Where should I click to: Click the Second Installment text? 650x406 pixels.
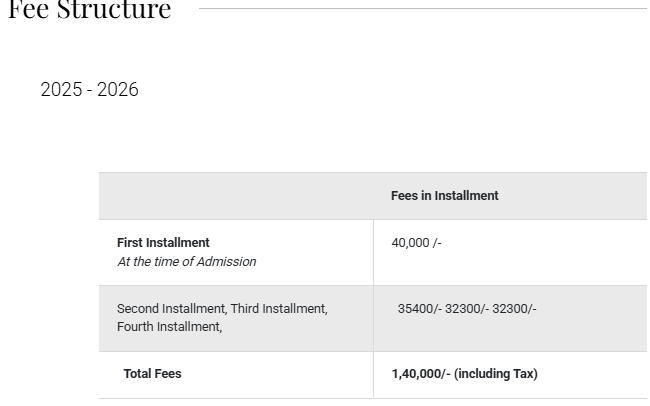tap(171, 309)
